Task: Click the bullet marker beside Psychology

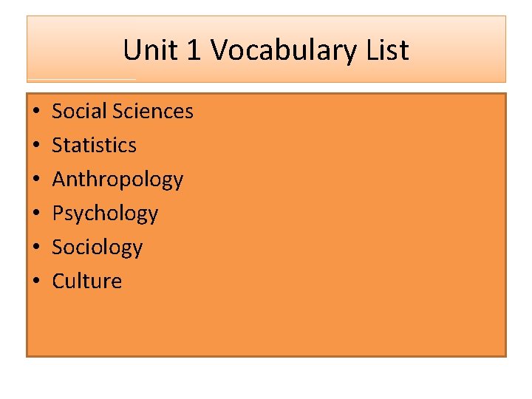Action: [35, 214]
